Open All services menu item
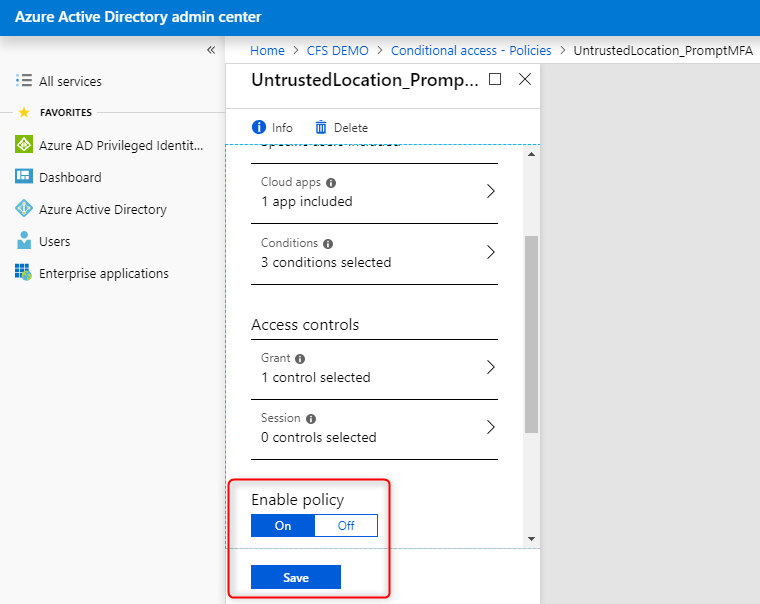Viewport: 760px width, 604px height. tap(70, 81)
